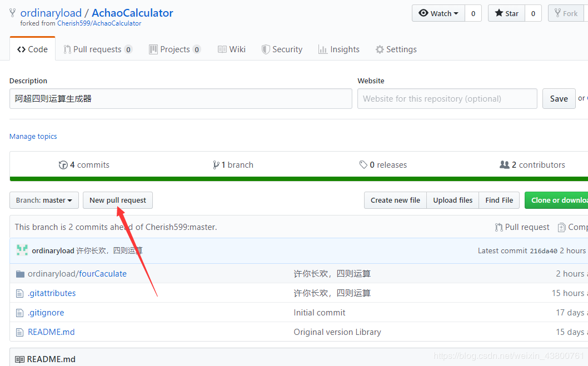
Task: Open commit hash 216da40
Action: coord(544,251)
